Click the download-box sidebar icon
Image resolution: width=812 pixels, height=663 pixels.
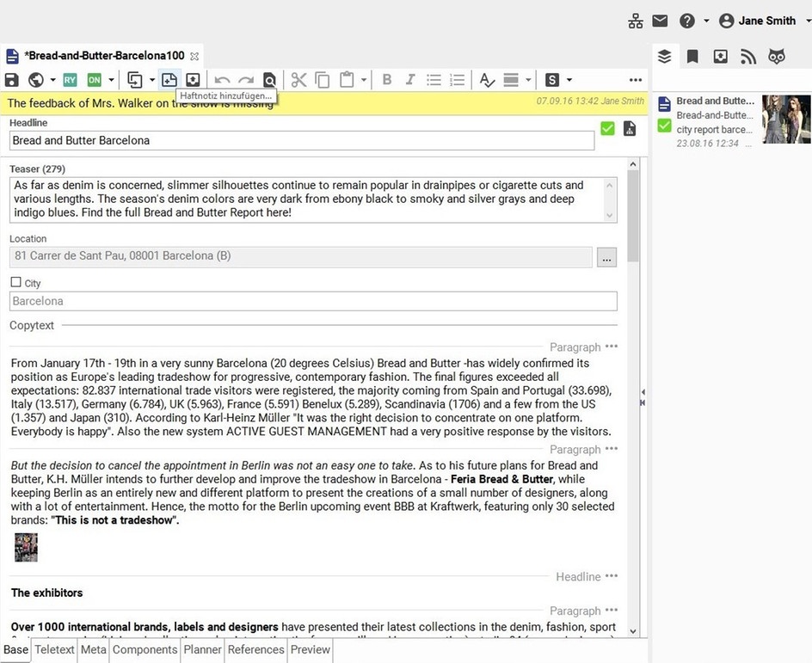[x=720, y=57]
